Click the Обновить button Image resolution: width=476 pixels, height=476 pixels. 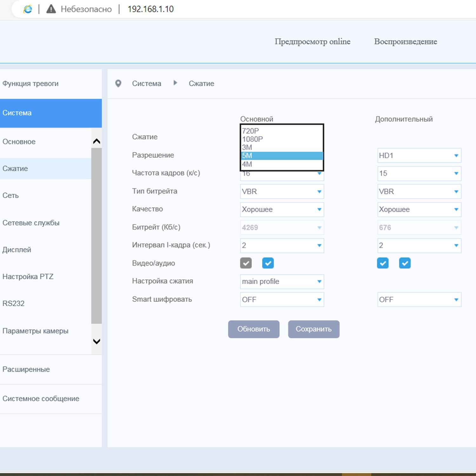254,329
